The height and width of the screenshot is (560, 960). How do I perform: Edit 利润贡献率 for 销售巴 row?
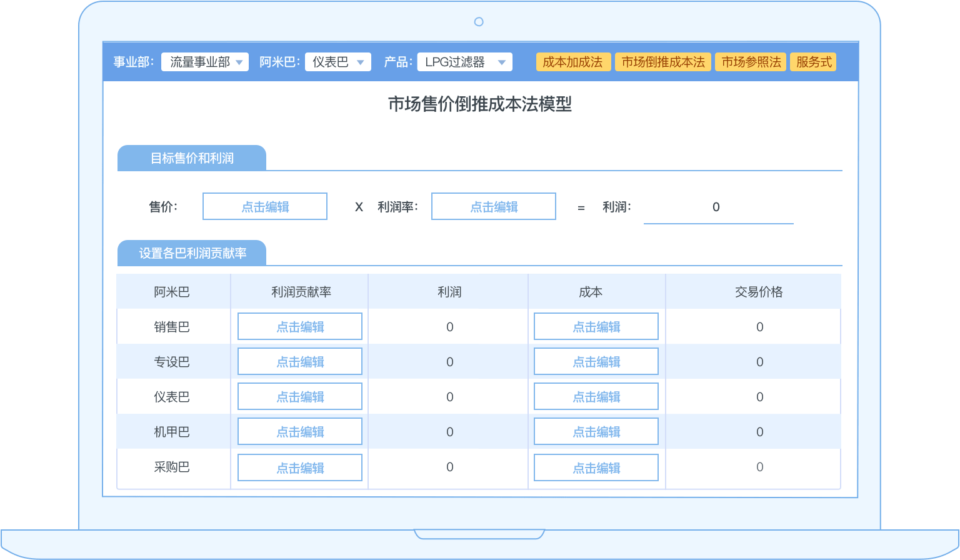click(300, 326)
